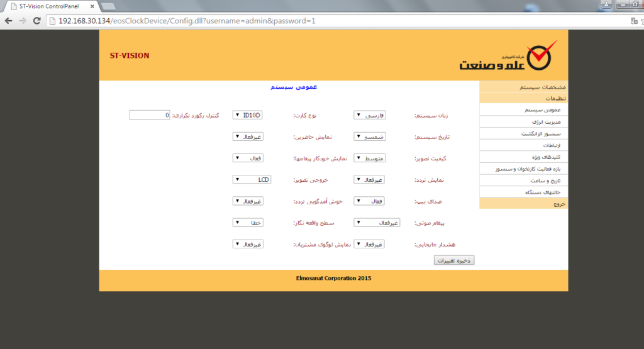Close the ST-Vision ControlPanel tab
This screenshot has width=644, height=349.
(92, 6)
